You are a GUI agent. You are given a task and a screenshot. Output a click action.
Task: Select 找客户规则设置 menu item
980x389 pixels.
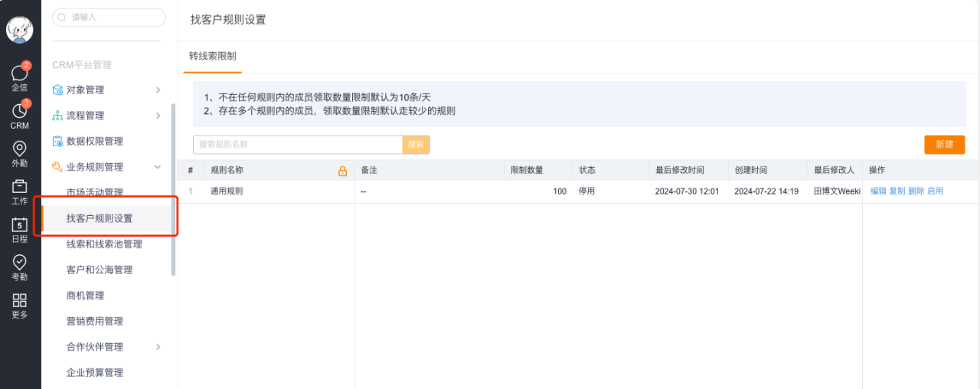(100, 218)
